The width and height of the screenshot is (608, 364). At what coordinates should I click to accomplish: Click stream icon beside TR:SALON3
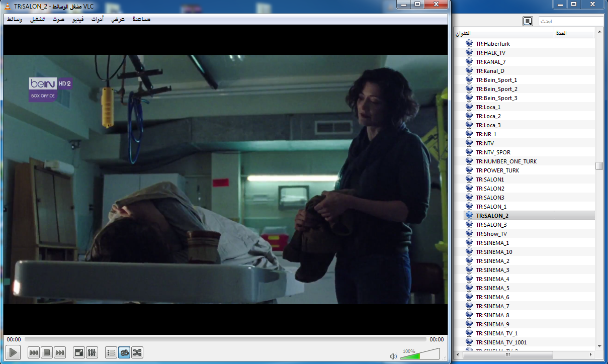[x=469, y=198]
